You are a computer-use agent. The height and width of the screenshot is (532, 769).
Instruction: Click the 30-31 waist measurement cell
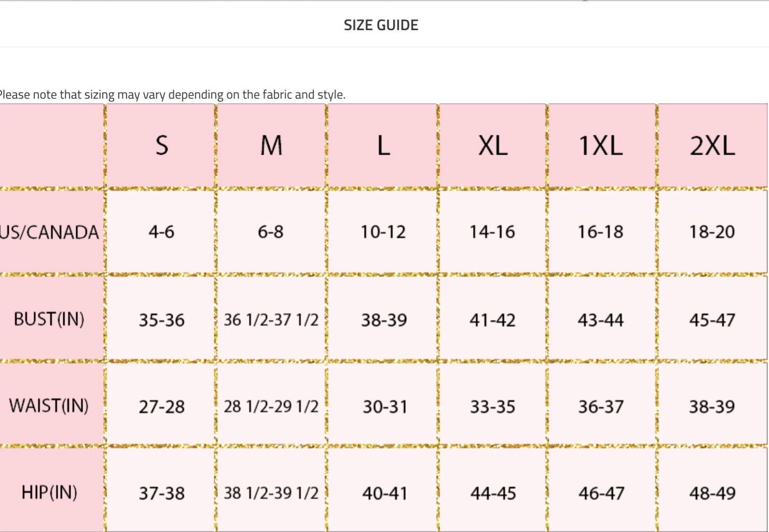[384, 406]
